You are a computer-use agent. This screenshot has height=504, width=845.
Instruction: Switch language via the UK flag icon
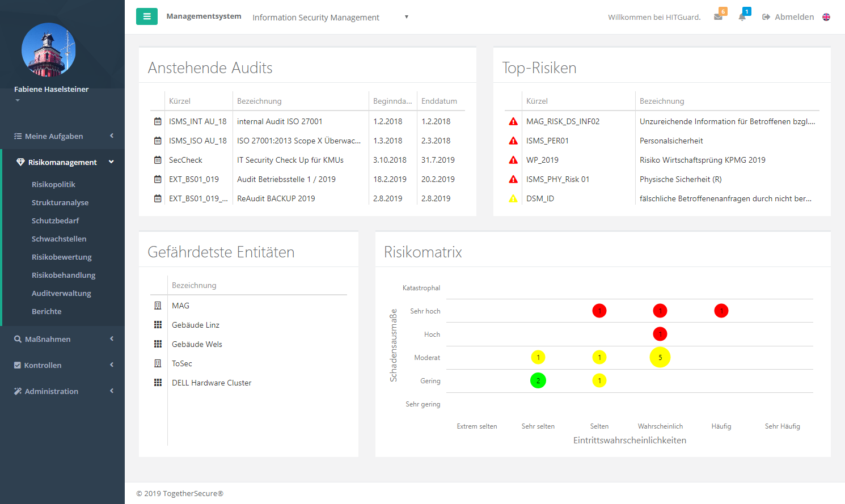click(826, 17)
